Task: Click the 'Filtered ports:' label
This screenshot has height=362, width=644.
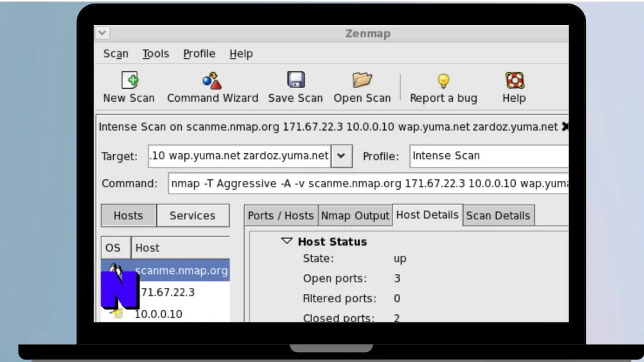Action: [339, 299]
